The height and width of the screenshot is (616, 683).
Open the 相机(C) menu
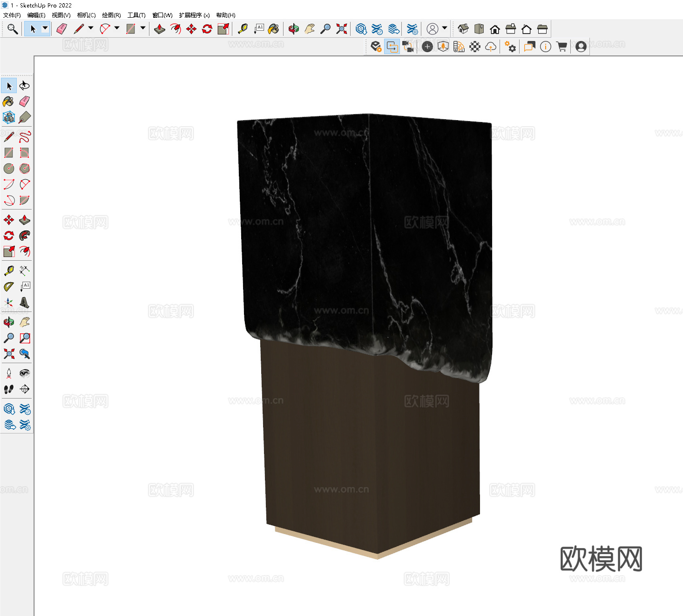coord(86,15)
